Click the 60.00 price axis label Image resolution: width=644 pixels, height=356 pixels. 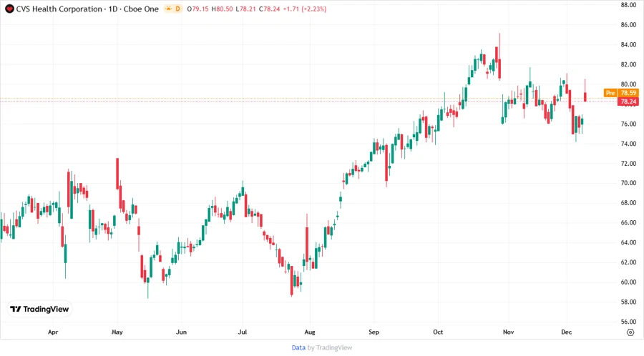tap(628, 282)
